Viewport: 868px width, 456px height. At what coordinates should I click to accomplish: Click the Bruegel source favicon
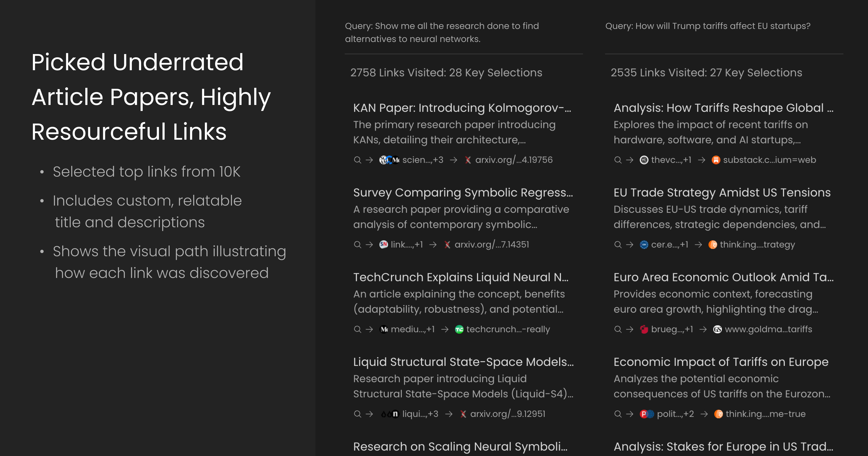pos(644,329)
